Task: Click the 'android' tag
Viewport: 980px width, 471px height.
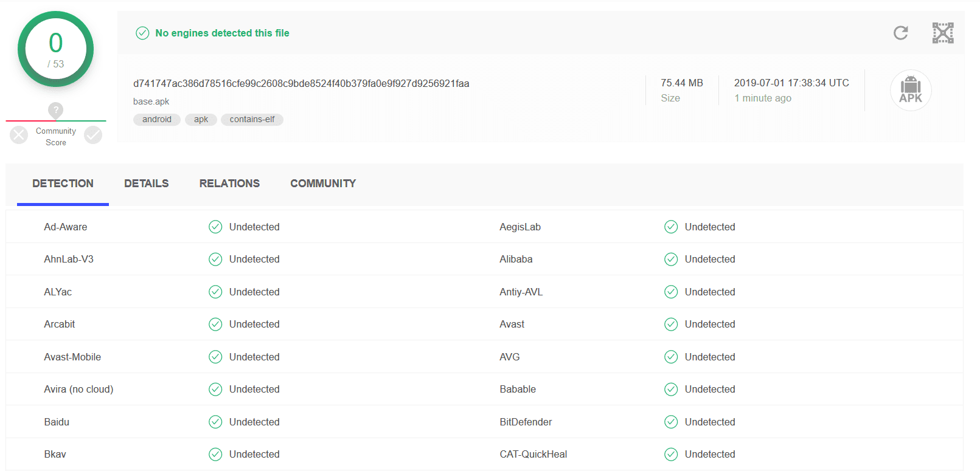Action: click(156, 120)
